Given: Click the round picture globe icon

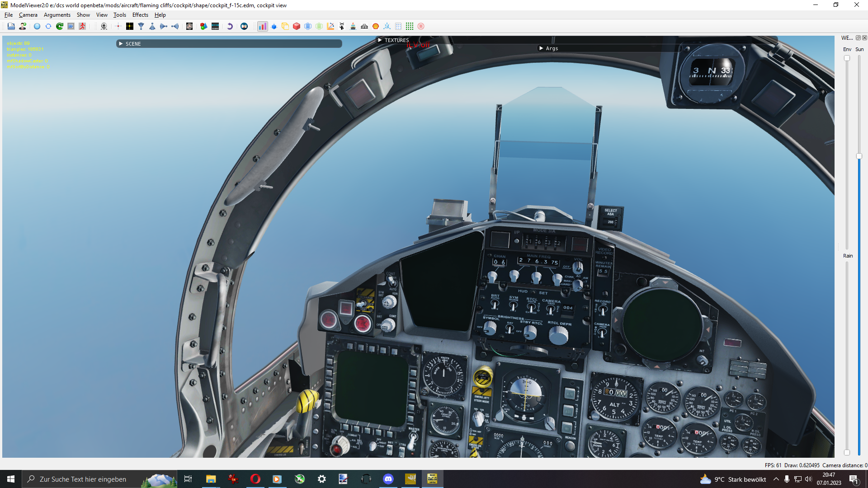Looking at the screenshot, I should (x=244, y=26).
